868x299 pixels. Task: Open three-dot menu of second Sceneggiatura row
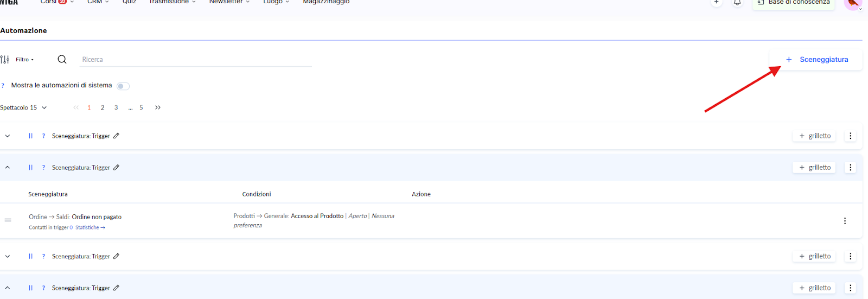(850, 168)
